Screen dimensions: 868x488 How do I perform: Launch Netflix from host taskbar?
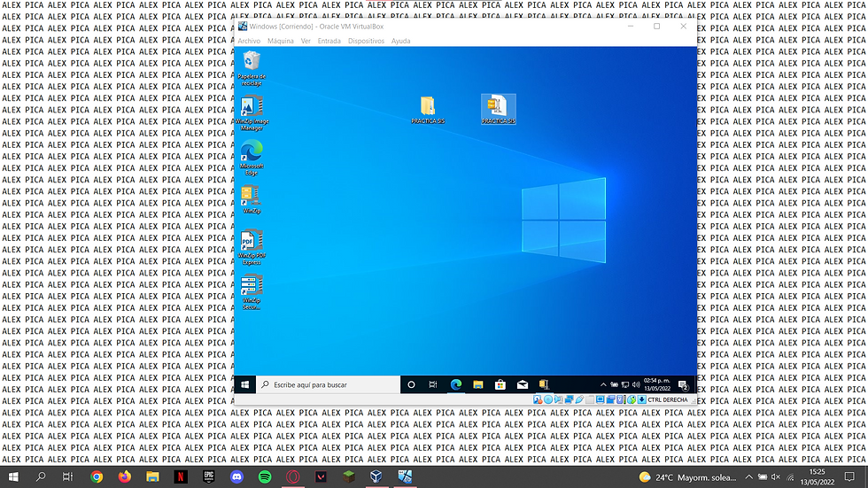[x=181, y=476]
